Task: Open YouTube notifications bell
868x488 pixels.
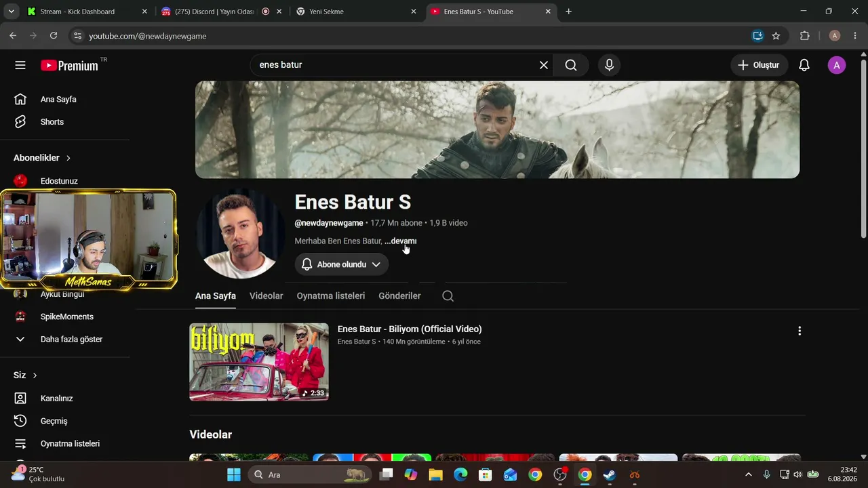Action: click(x=804, y=65)
